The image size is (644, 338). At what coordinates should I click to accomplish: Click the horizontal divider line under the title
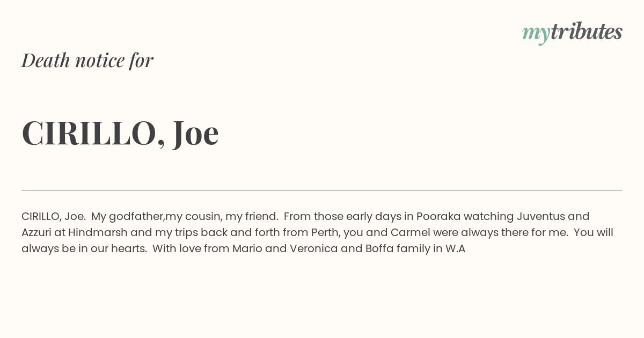pos(322,190)
